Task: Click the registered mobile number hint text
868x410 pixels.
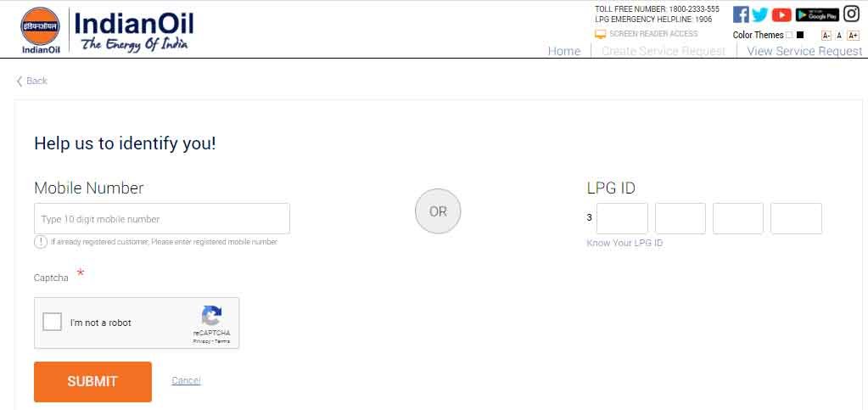Action: pyautogui.click(x=164, y=242)
